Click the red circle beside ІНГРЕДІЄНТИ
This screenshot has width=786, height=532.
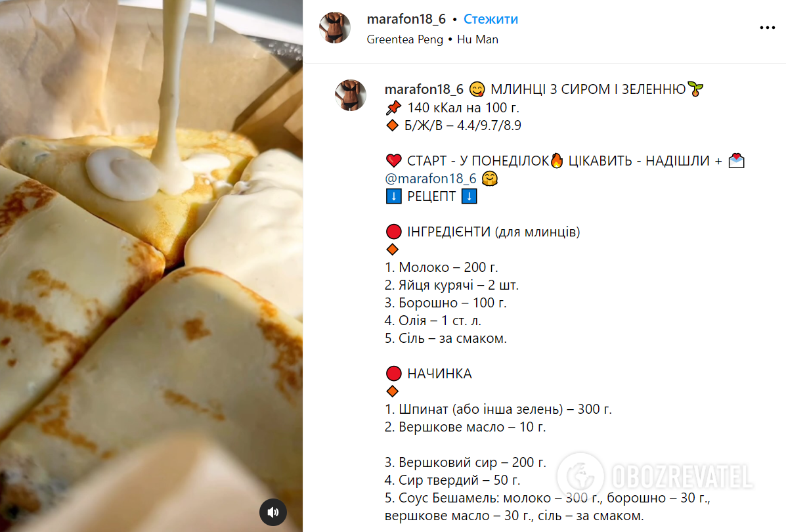(x=393, y=232)
